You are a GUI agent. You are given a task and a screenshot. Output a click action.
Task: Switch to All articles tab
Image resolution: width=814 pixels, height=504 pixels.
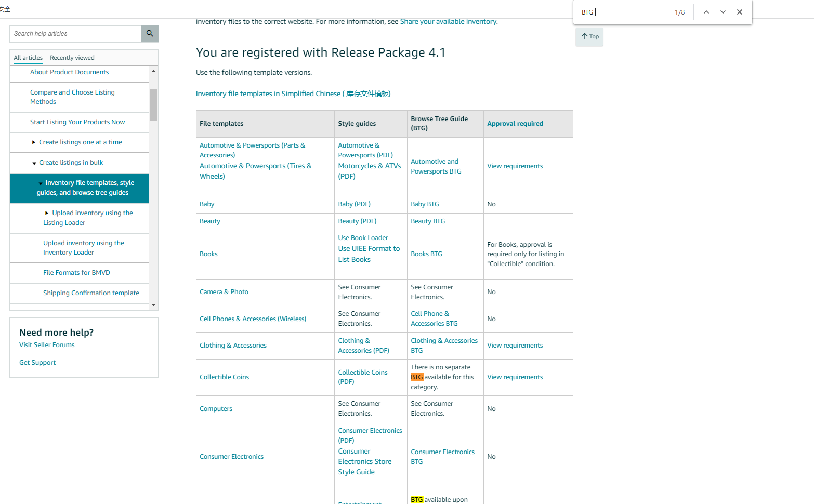(28, 58)
